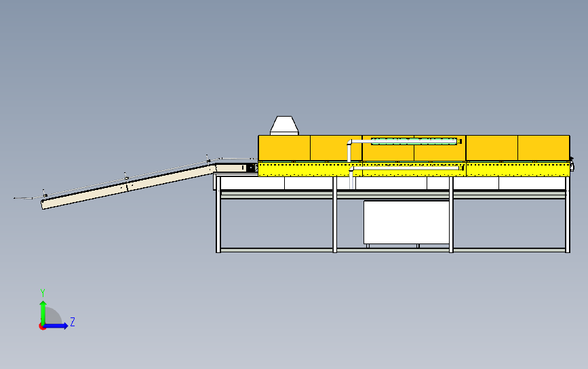
Task: Click the gray quarter-circle plane of the triad
Action: [53, 316]
